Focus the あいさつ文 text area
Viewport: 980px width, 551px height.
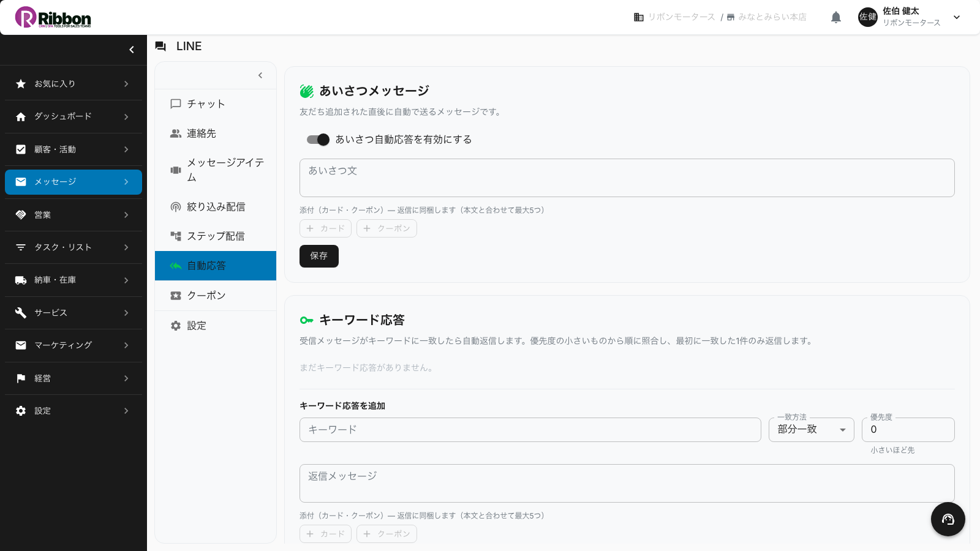click(627, 178)
